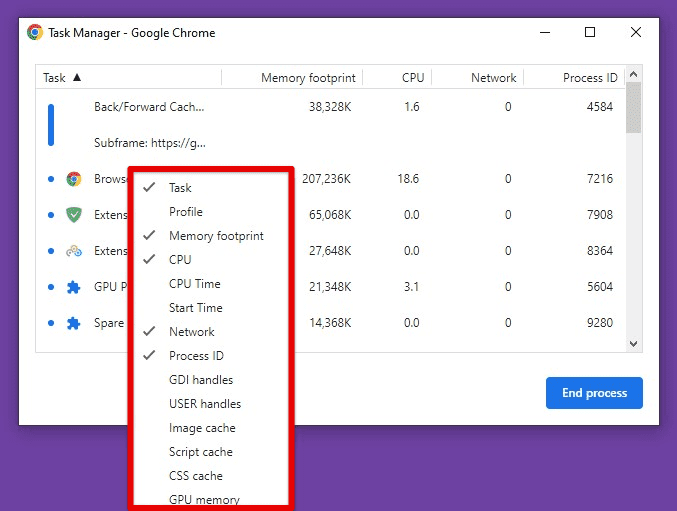Viewport: 677px width, 511px height.
Task: Sort by the CPU column header
Action: [397, 78]
